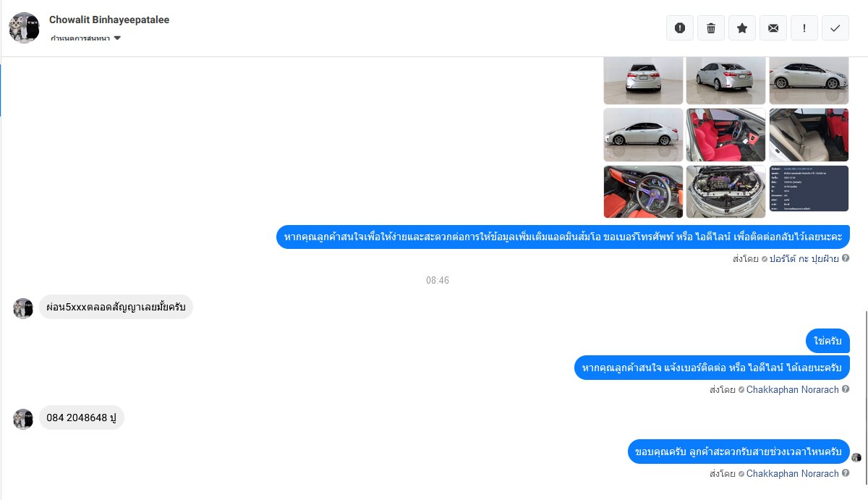Select the message bubble with 084 2048648
This screenshot has height=500, width=868.
point(82,418)
